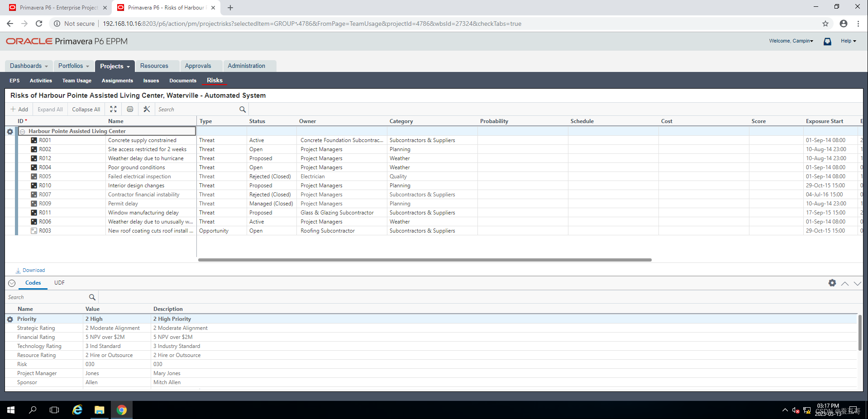Sort by the Exposure Start column header
The width and height of the screenshot is (868, 419).
tap(825, 121)
